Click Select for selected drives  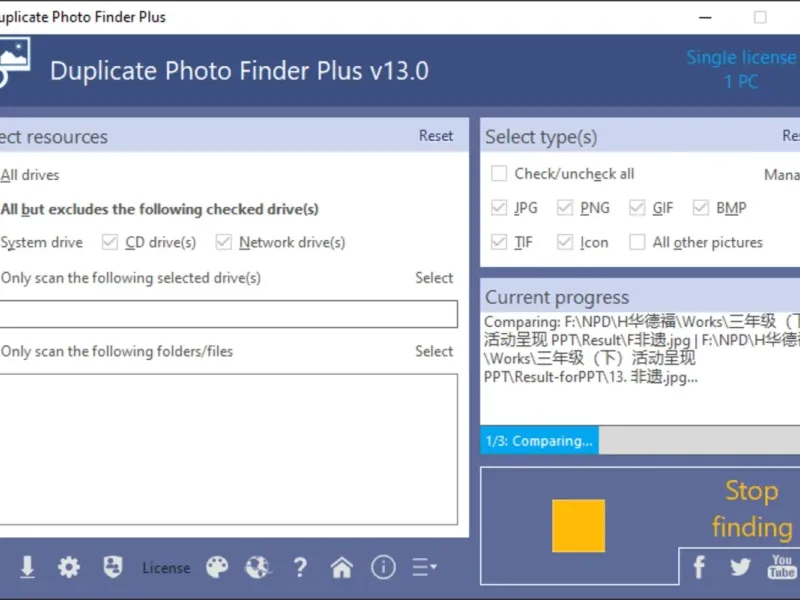tap(434, 278)
